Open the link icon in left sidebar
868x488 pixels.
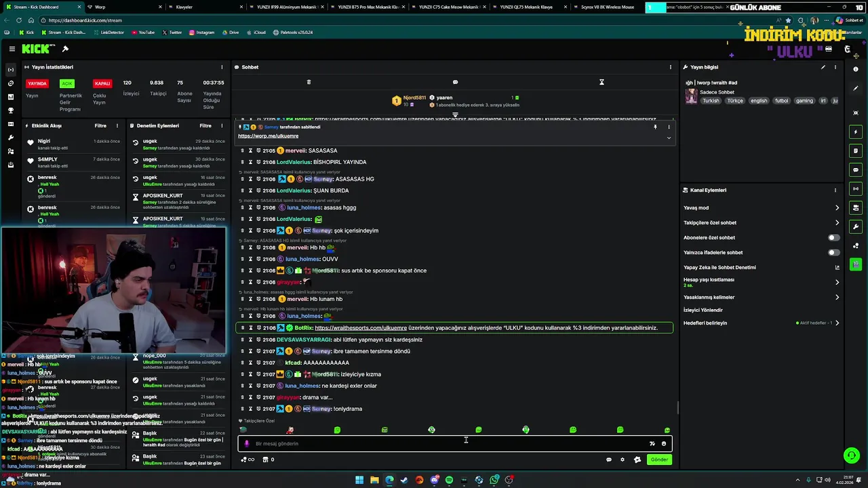(x=10, y=83)
